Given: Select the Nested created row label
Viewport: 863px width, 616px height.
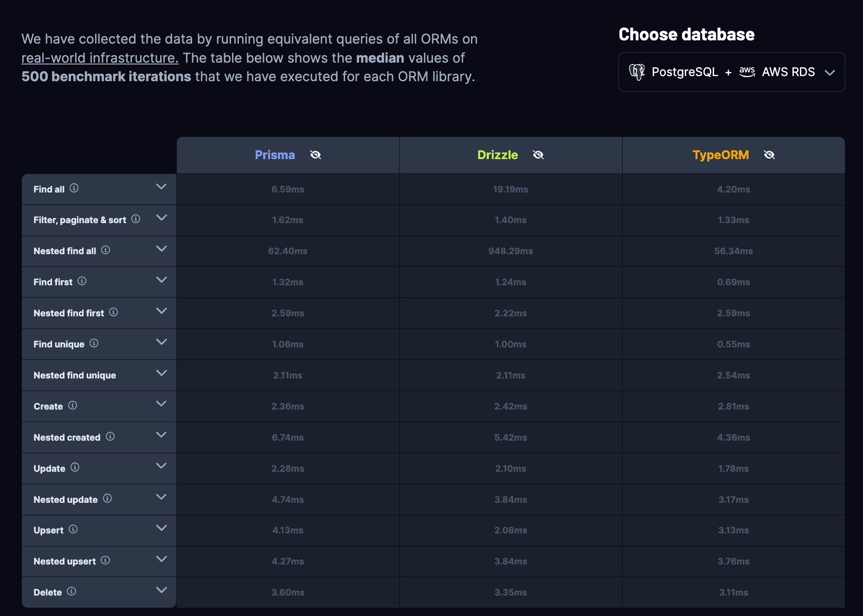Looking at the screenshot, I should tap(67, 437).
